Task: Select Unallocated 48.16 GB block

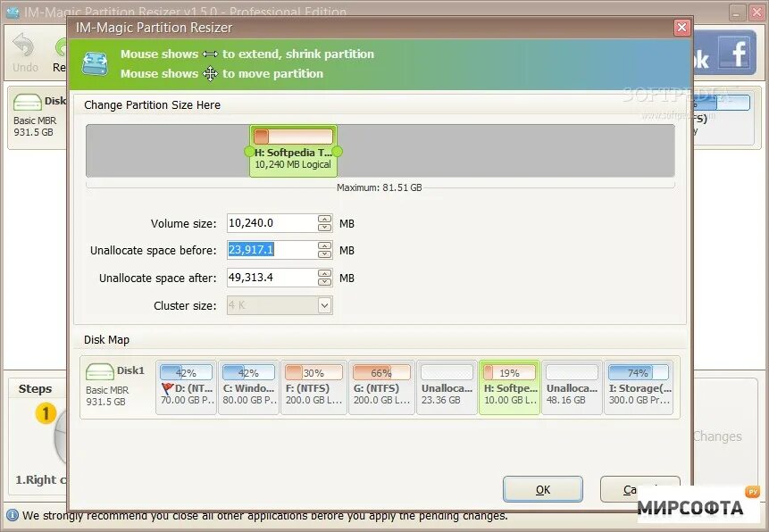Action: coord(572,387)
